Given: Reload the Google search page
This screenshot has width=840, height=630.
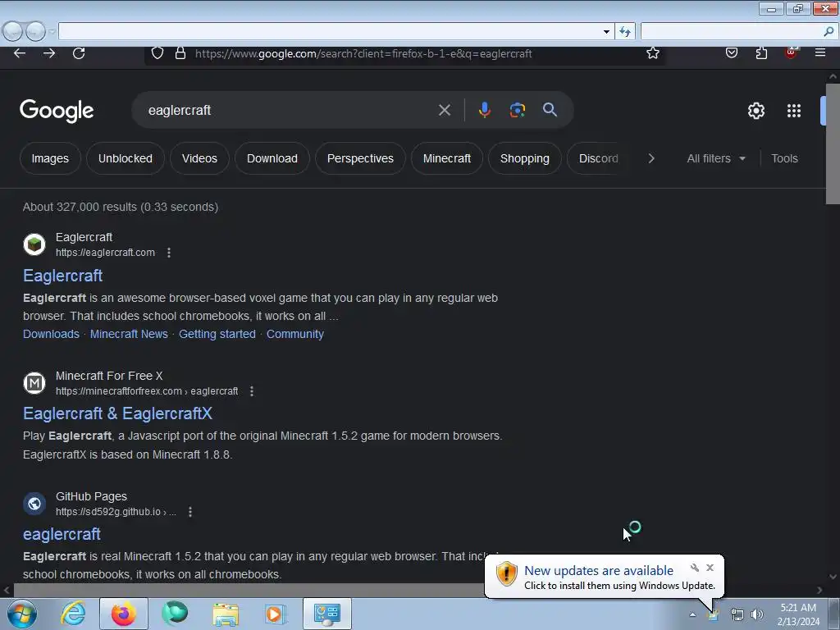Looking at the screenshot, I should tap(79, 53).
